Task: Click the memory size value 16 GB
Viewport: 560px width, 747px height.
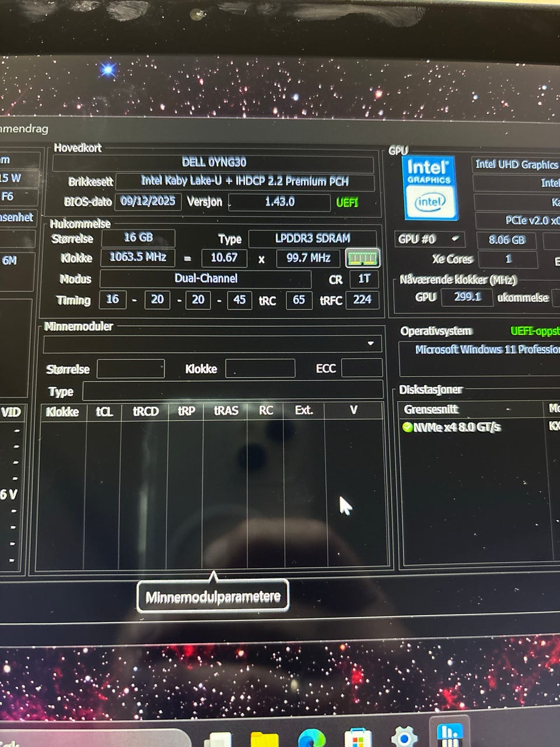Action: pos(138,238)
